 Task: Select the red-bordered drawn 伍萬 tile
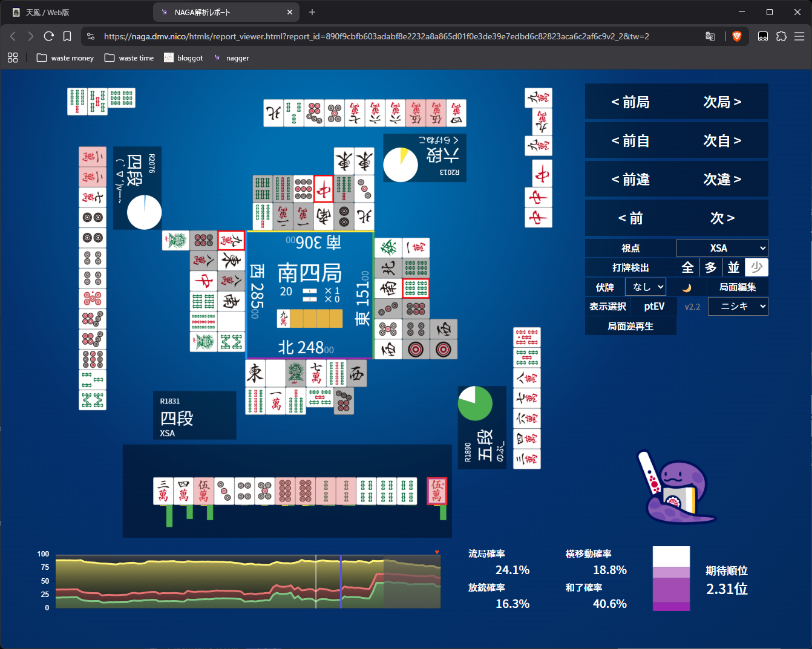[x=437, y=491]
